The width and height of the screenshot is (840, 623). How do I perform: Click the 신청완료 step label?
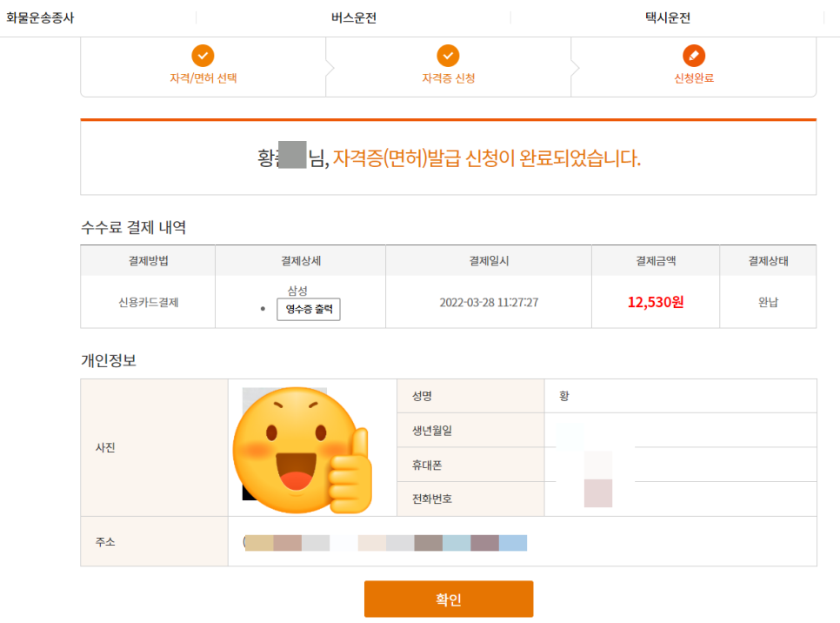pyautogui.click(x=694, y=78)
